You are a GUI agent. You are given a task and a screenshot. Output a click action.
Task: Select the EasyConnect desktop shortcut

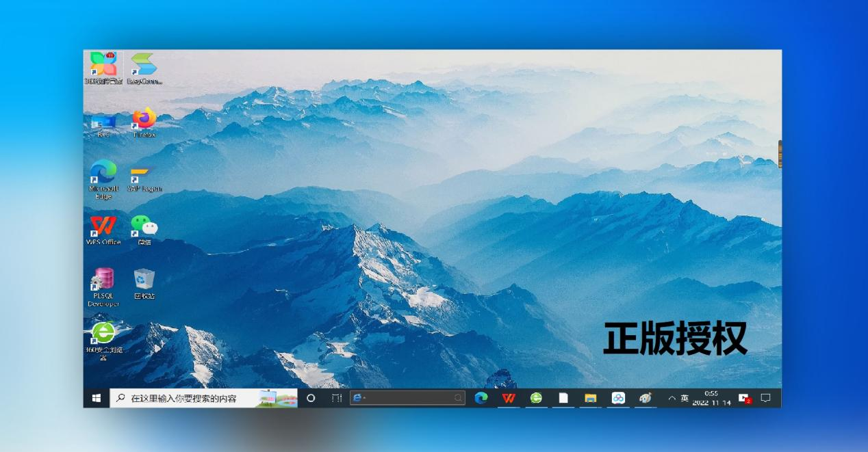(144, 66)
